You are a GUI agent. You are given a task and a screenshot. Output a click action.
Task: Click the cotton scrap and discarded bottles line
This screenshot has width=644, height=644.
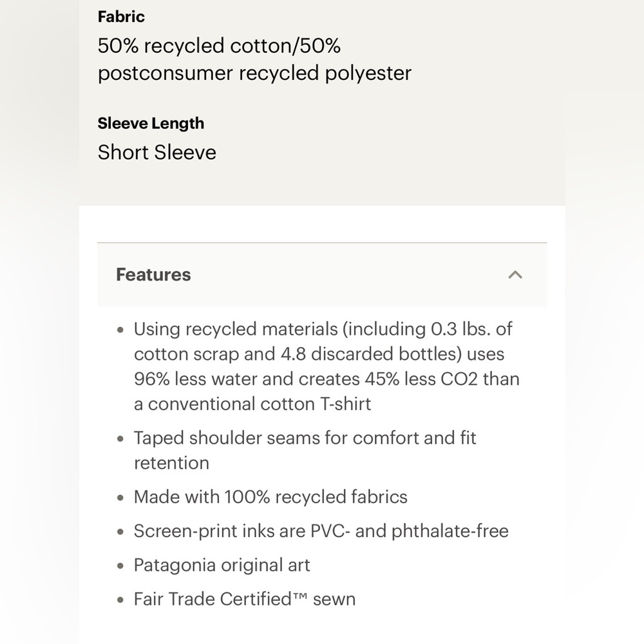[x=319, y=354]
